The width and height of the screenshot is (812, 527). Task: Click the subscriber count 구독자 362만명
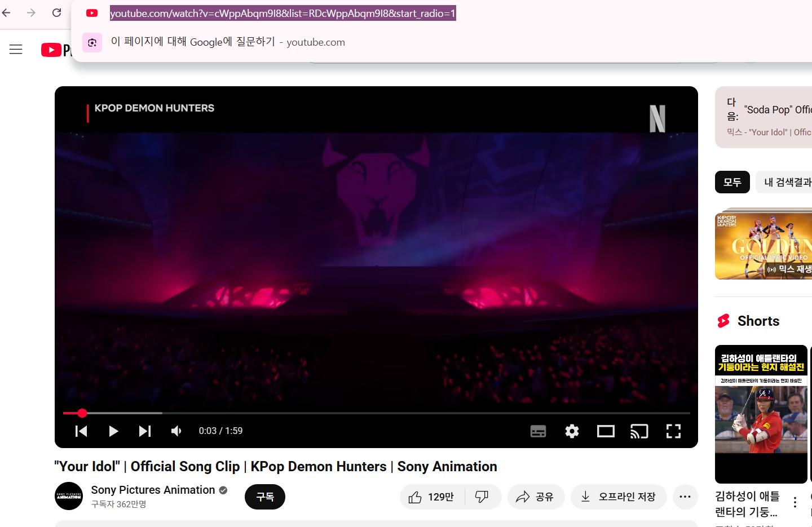(119, 504)
